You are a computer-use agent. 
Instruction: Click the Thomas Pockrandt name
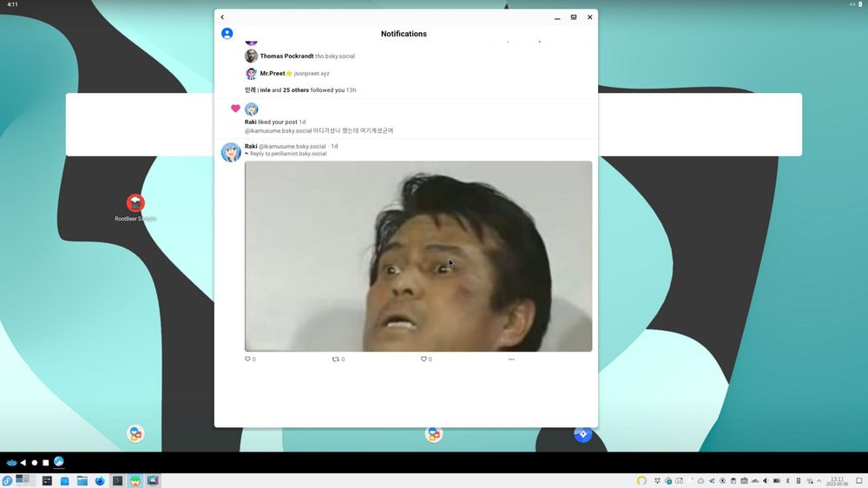pos(286,56)
